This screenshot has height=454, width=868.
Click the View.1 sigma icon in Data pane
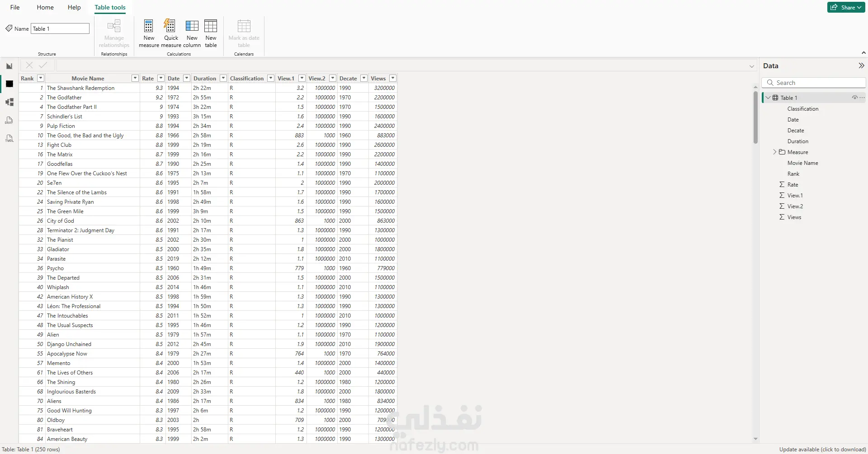pyautogui.click(x=782, y=195)
